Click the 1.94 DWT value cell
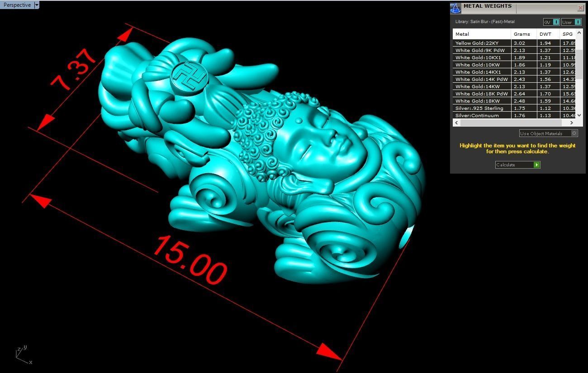Viewport: 588px width, 373px height. [x=549, y=43]
